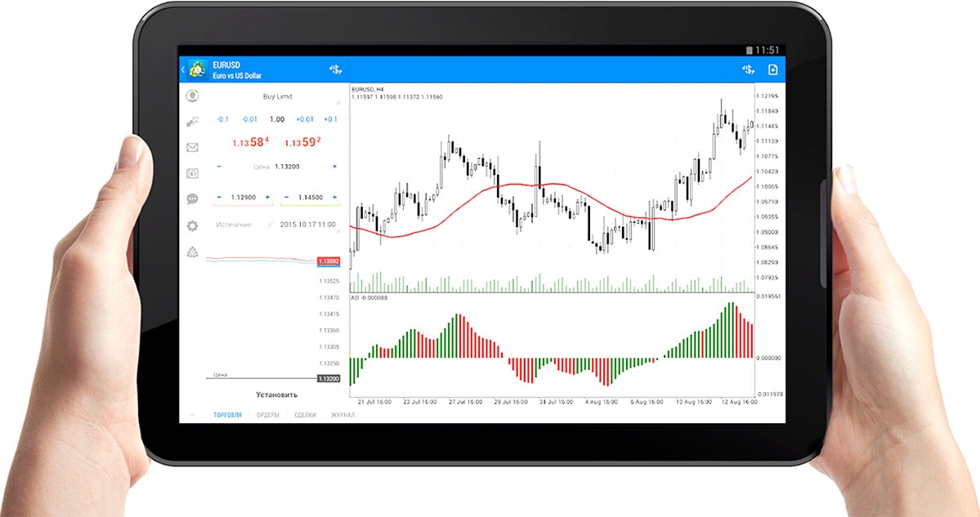Expand the Buy Limit order type dropdown
Screen dimensions: 980x517
[x=277, y=96]
